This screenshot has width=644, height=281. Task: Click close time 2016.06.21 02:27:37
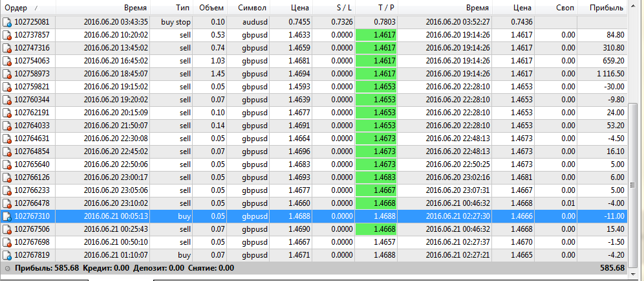[x=458, y=242]
